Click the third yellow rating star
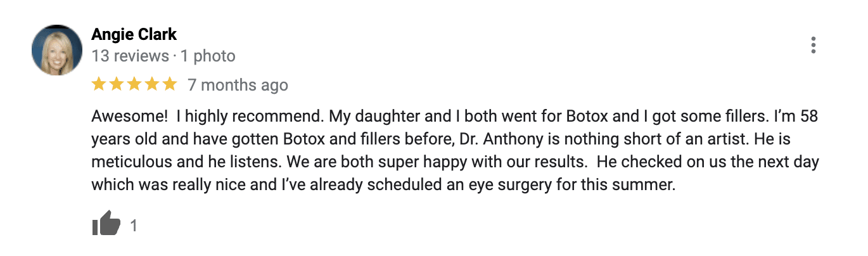Image resolution: width=868 pixels, height=256 pixels. (134, 84)
